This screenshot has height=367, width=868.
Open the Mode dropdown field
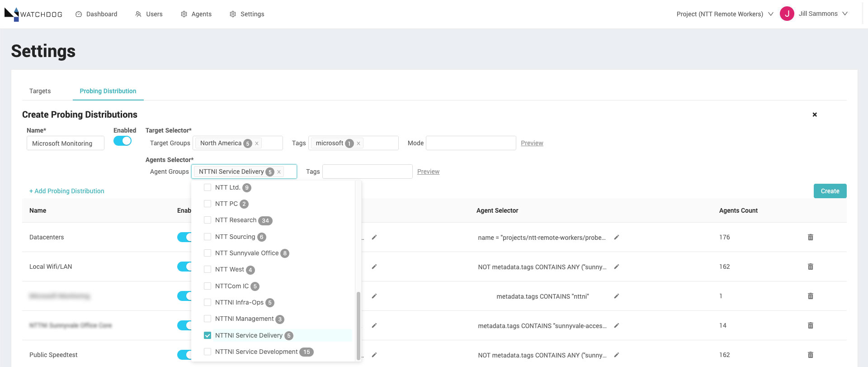coord(471,143)
